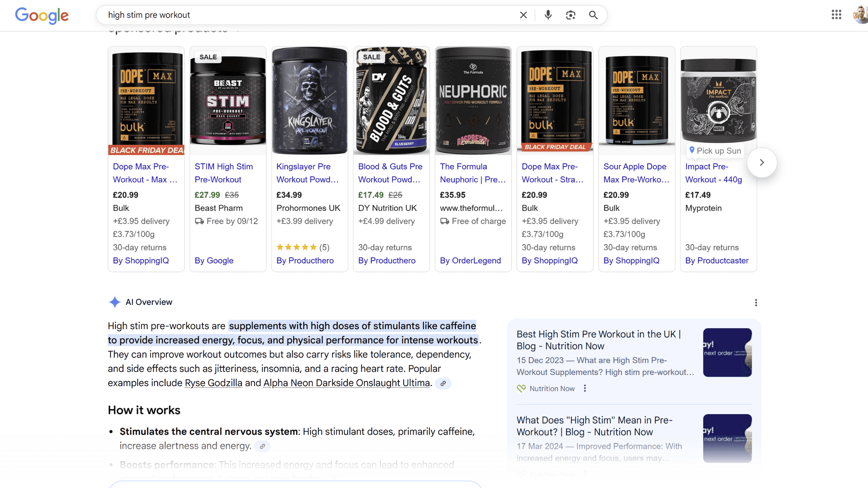Click the delivery truck icon on Neuphoric card
Viewport: 868px width, 488px height.
444,221
